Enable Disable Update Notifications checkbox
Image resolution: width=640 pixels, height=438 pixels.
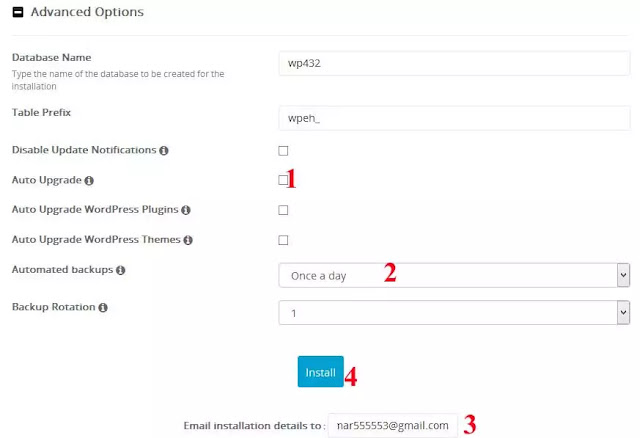(x=283, y=151)
